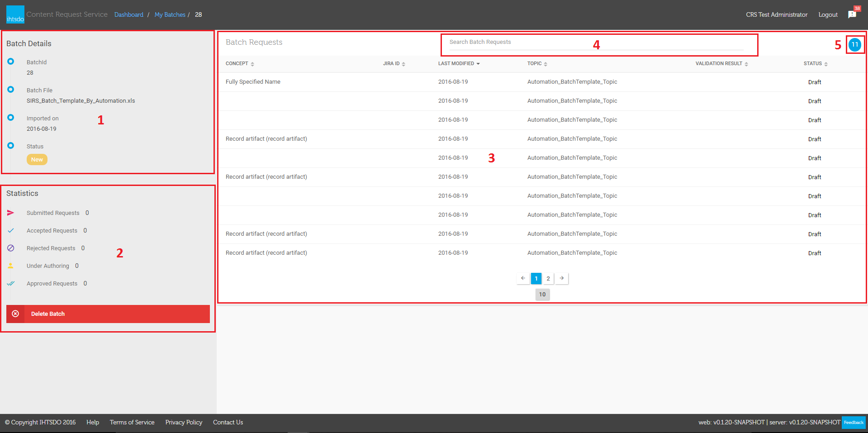Navigate to Dashboard breadcrumb
868x433 pixels.
(128, 15)
